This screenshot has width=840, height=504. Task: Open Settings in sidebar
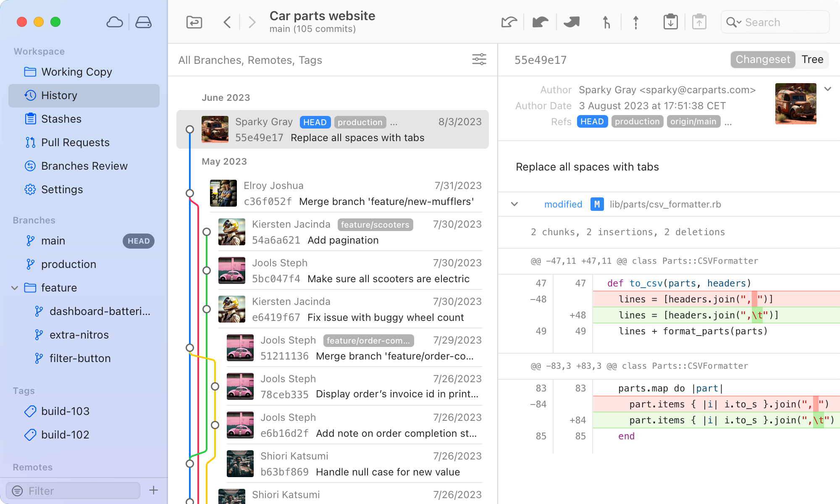pos(62,189)
